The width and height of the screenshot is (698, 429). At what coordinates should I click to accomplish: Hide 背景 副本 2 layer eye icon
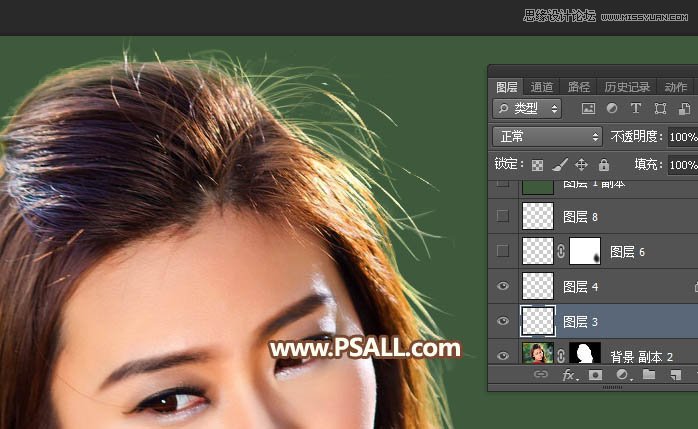coord(503,356)
